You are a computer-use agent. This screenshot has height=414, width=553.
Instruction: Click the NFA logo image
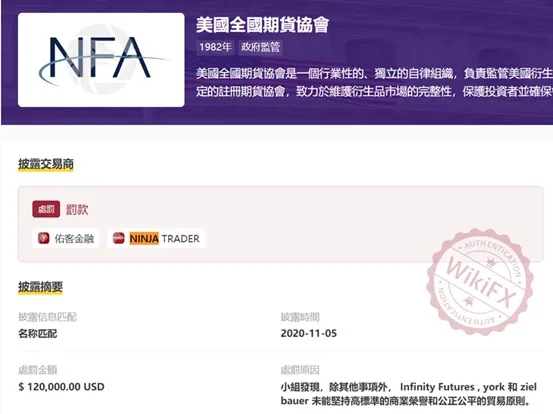(x=101, y=60)
